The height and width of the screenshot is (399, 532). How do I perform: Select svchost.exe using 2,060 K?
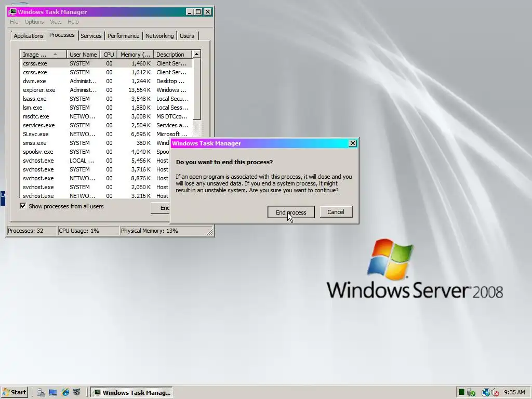click(95, 187)
